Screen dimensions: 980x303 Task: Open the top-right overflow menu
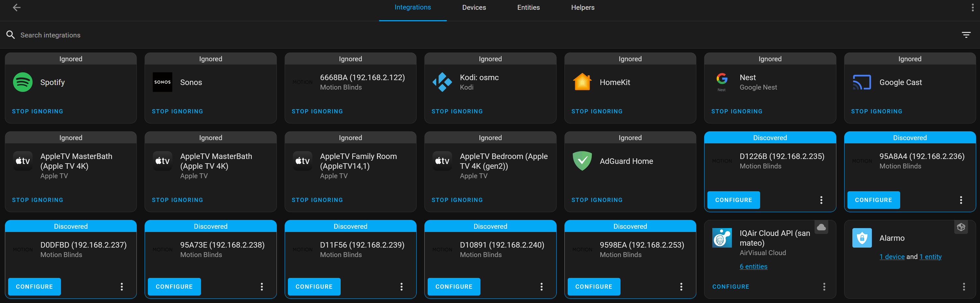tap(973, 7)
